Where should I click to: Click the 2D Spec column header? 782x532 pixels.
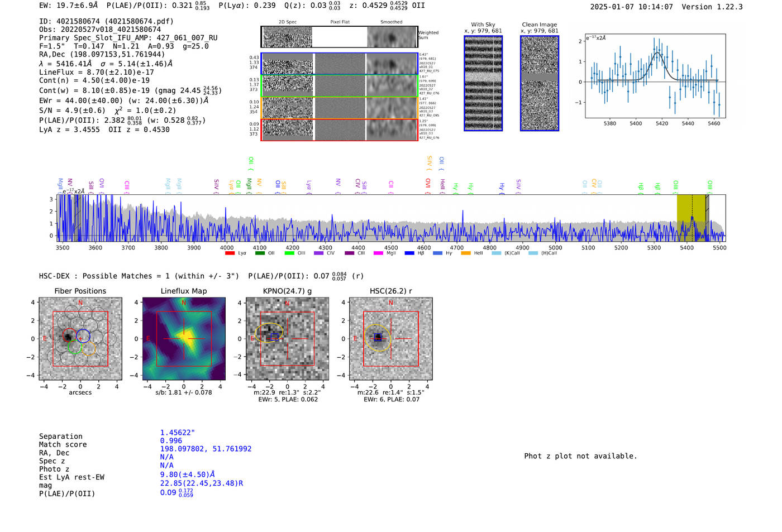[x=288, y=22]
